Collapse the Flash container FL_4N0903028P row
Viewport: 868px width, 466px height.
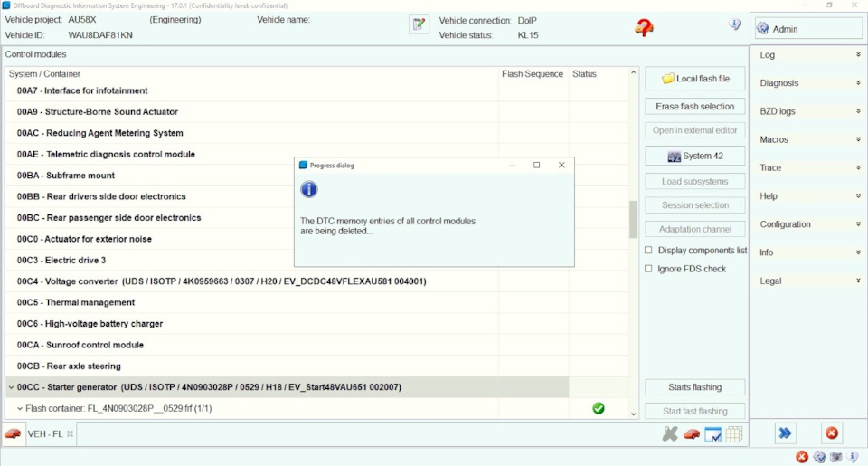tap(20, 408)
